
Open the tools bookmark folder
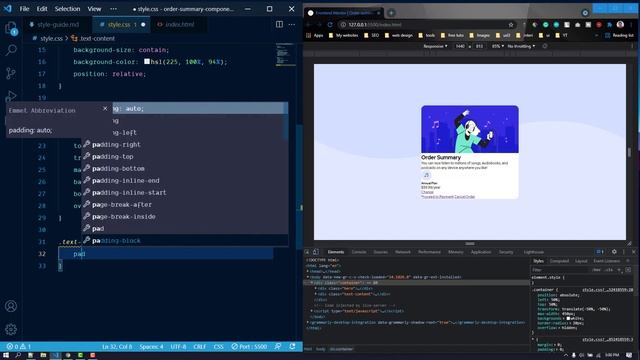point(426,36)
